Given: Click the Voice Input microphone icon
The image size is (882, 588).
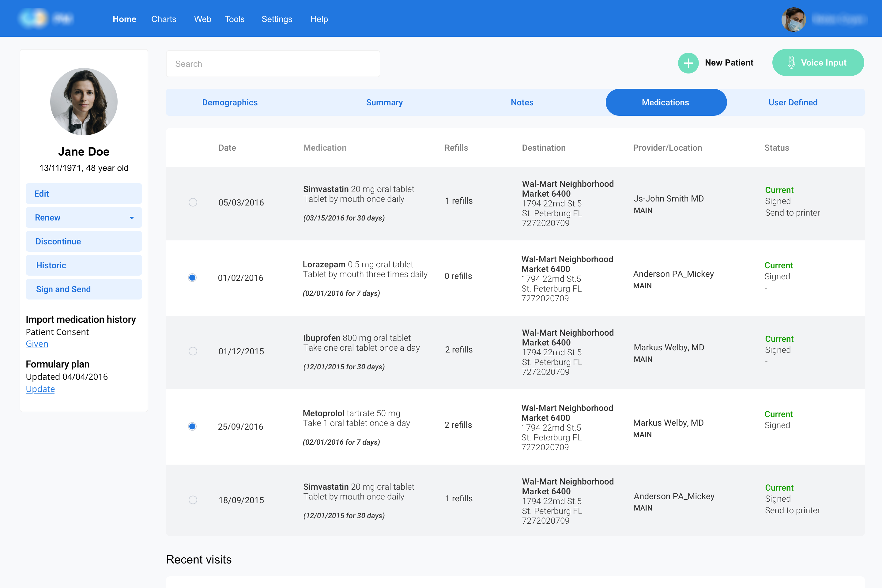Looking at the screenshot, I should pyautogui.click(x=792, y=62).
